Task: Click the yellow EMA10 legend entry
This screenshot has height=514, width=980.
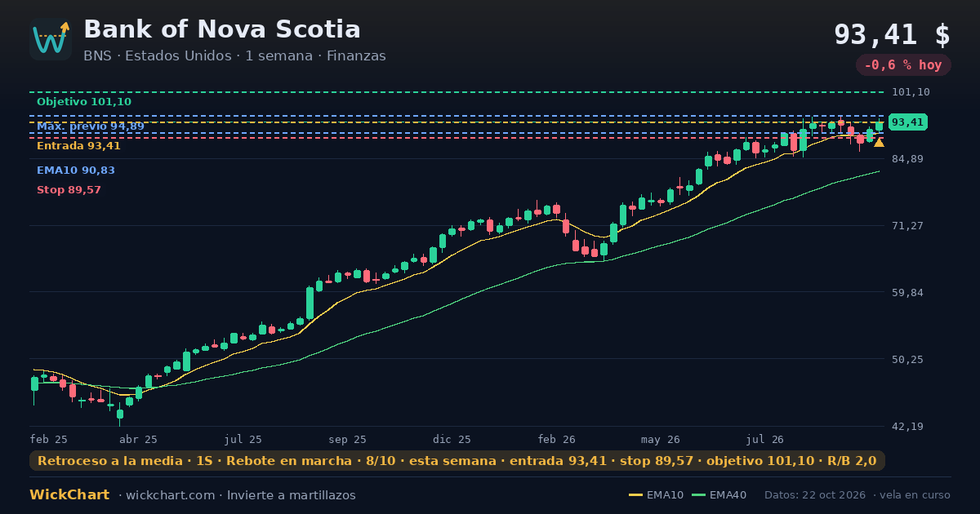Action: (x=656, y=495)
